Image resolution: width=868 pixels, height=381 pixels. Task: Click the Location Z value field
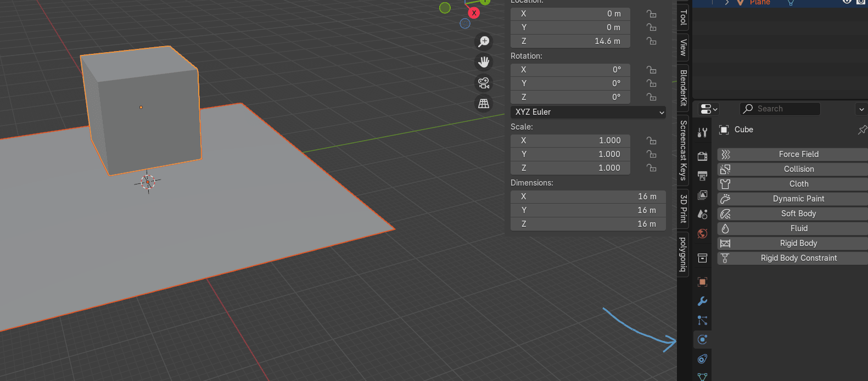point(570,41)
